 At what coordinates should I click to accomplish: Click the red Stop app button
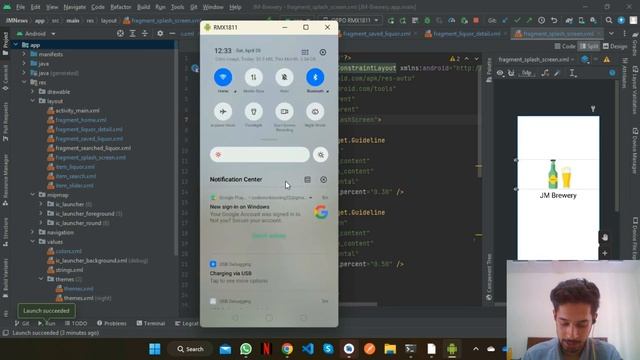coord(476,20)
